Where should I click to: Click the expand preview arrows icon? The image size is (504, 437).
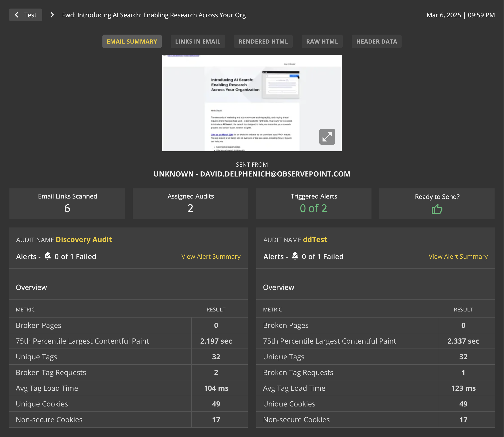click(x=327, y=137)
